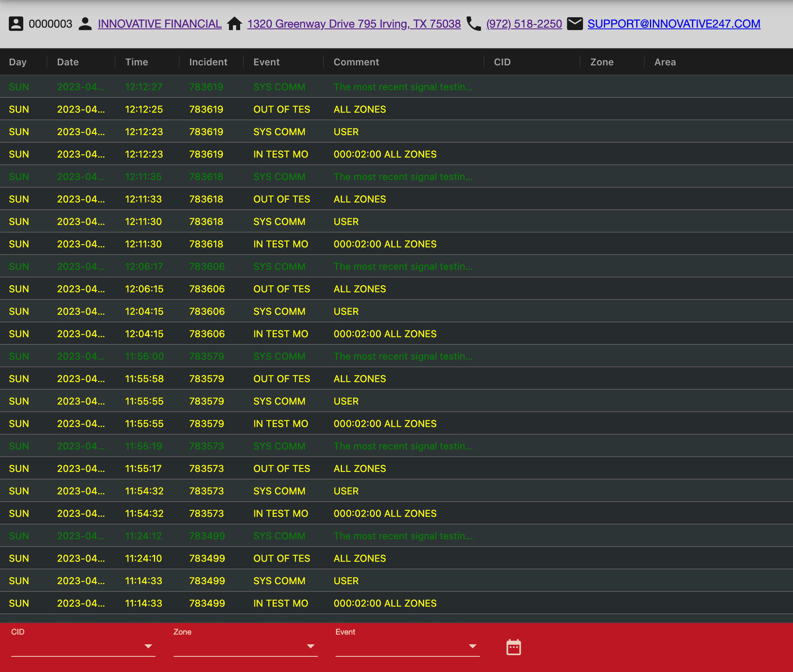This screenshot has width=793, height=672.
Task: Select the OUT OF TES row at 12:06:15
Action: (x=396, y=289)
